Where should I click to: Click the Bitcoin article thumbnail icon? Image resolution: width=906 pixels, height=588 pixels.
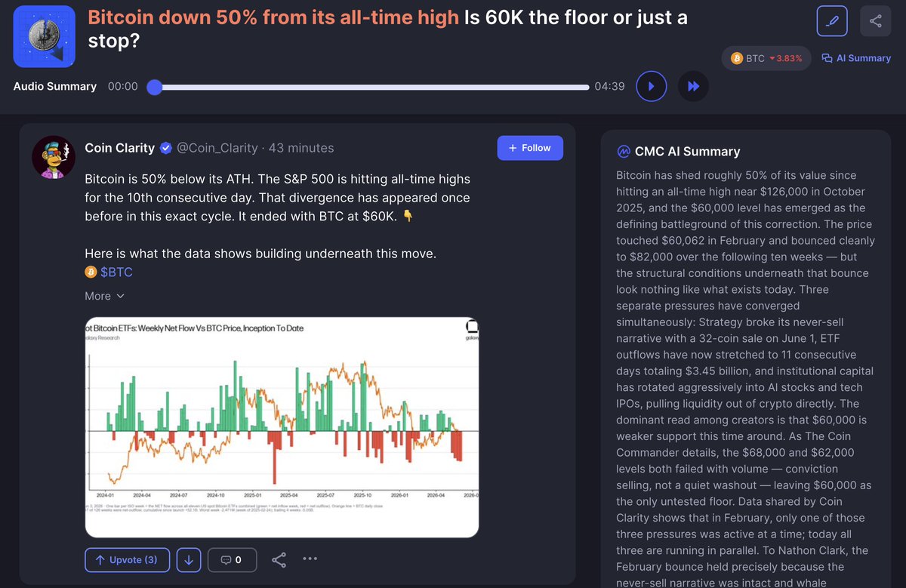click(45, 36)
